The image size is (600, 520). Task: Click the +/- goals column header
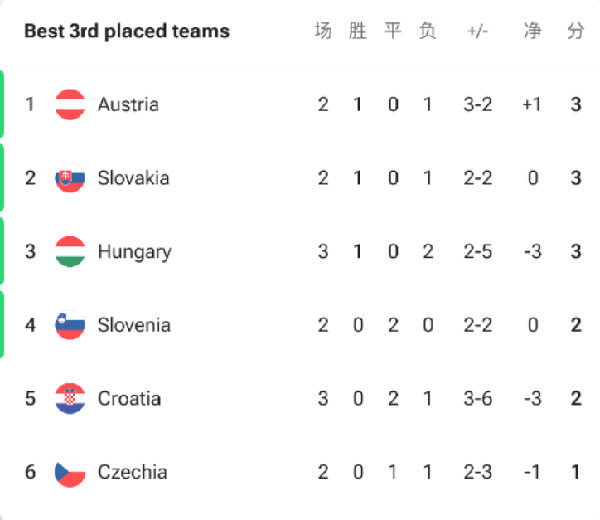477,31
